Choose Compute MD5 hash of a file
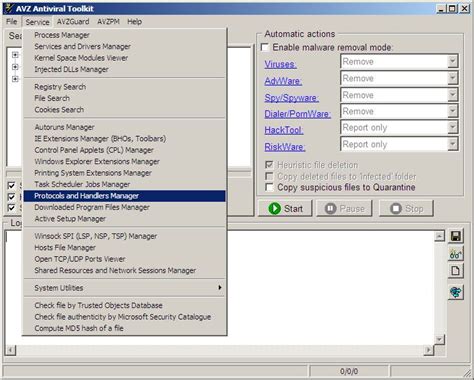 [125, 328]
